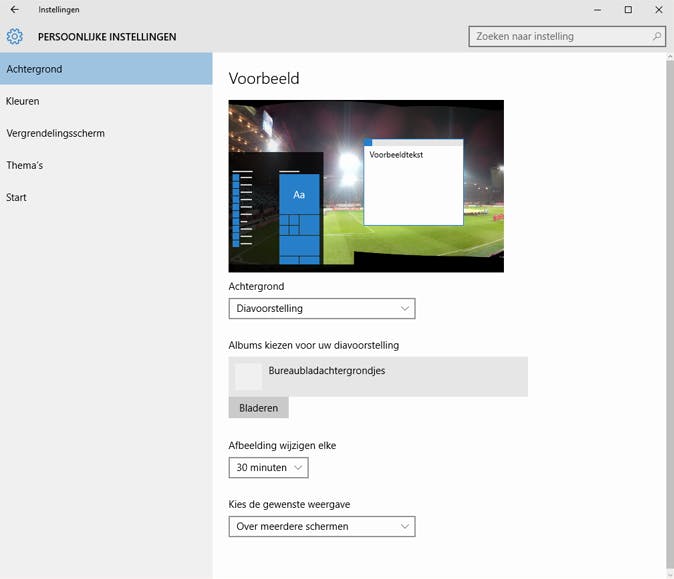Image resolution: width=674 pixels, height=579 pixels.
Task: Expand the '30 minuten' interval dropdown
Action: click(x=269, y=468)
